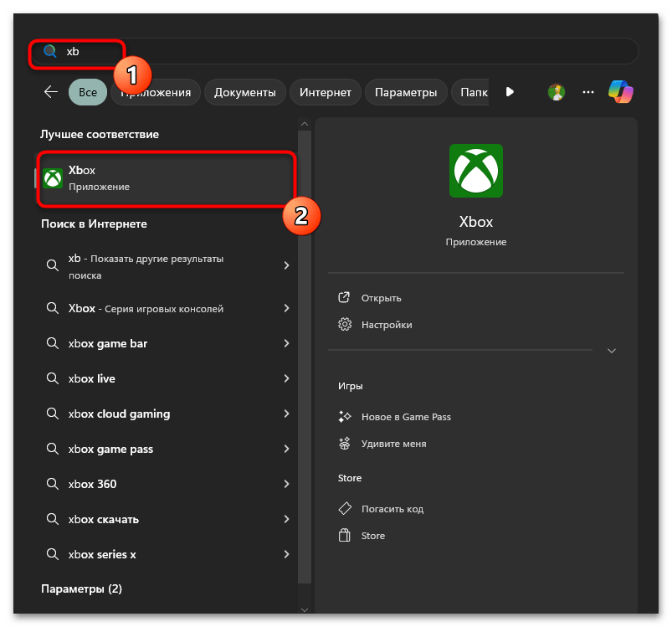Click magnifier icon beside 'xbox game bar'
This screenshot has height=627, width=672.
coord(52,343)
